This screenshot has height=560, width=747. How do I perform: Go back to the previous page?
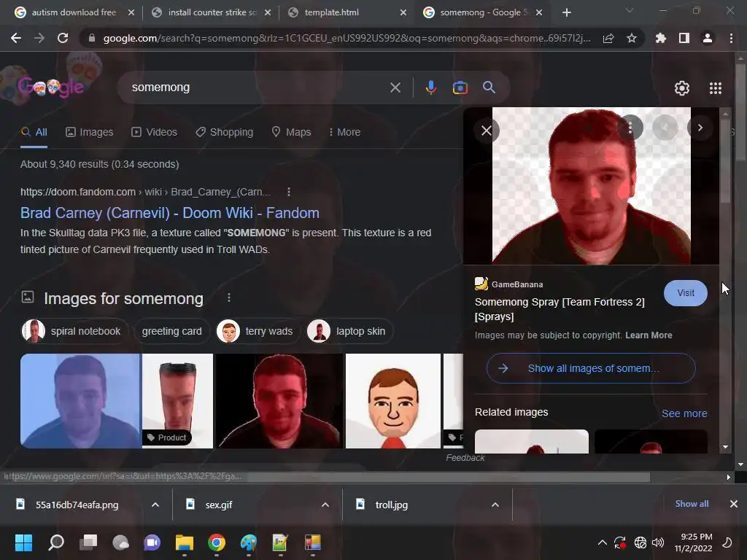(x=16, y=38)
